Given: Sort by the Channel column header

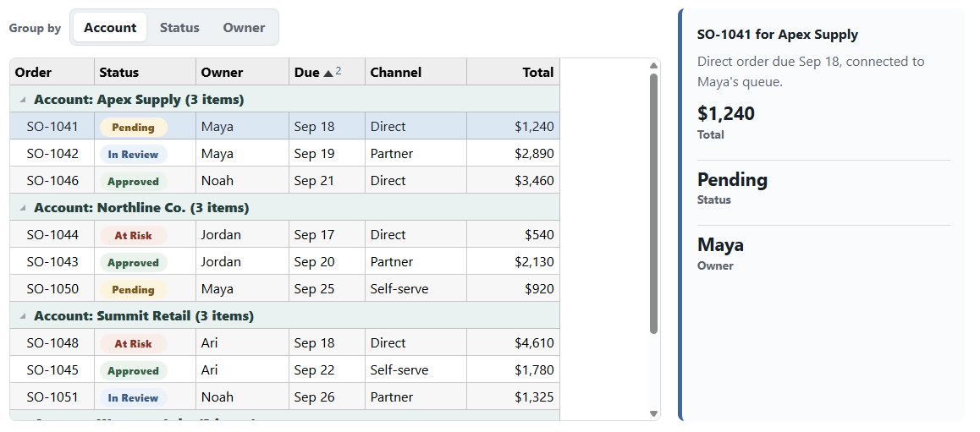Looking at the screenshot, I should pyautogui.click(x=416, y=72).
